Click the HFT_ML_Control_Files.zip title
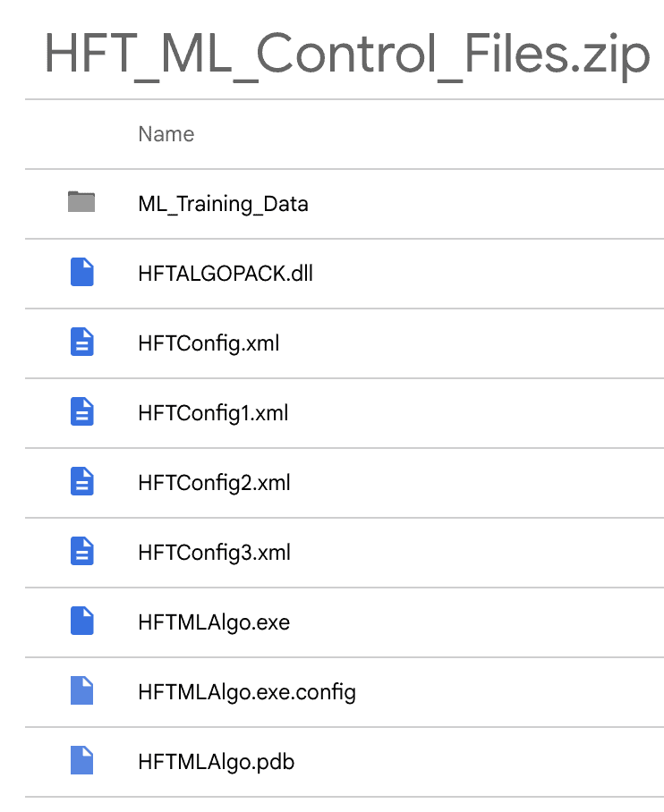The width and height of the screenshot is (664, 812). (347, 55)
